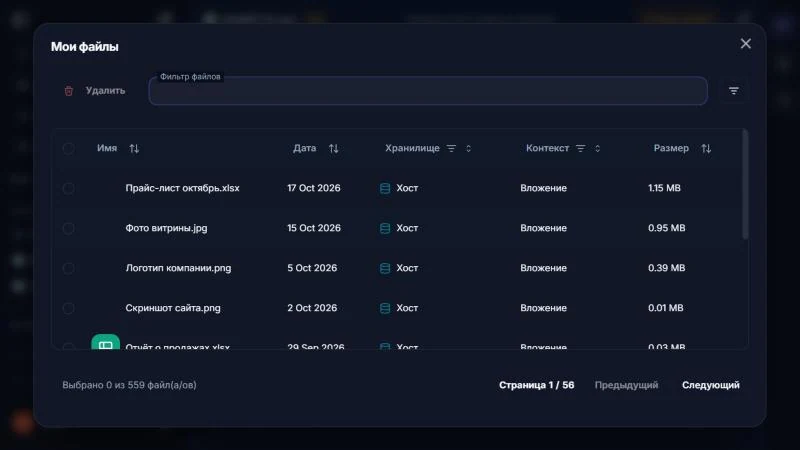Screen dimensions: 800x450
Task: Close the Мои файлы dialog
Action: tap(745, 44)
